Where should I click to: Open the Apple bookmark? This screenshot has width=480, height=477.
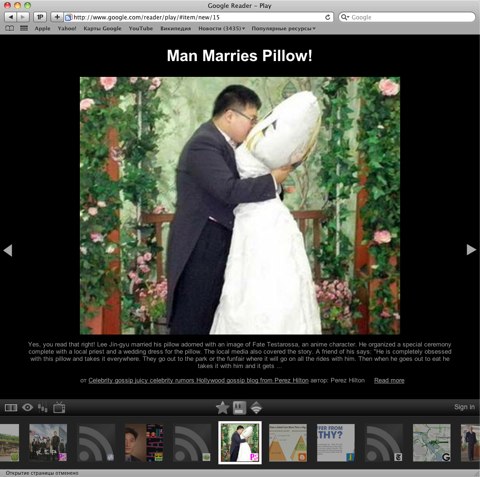coord(42,29)
